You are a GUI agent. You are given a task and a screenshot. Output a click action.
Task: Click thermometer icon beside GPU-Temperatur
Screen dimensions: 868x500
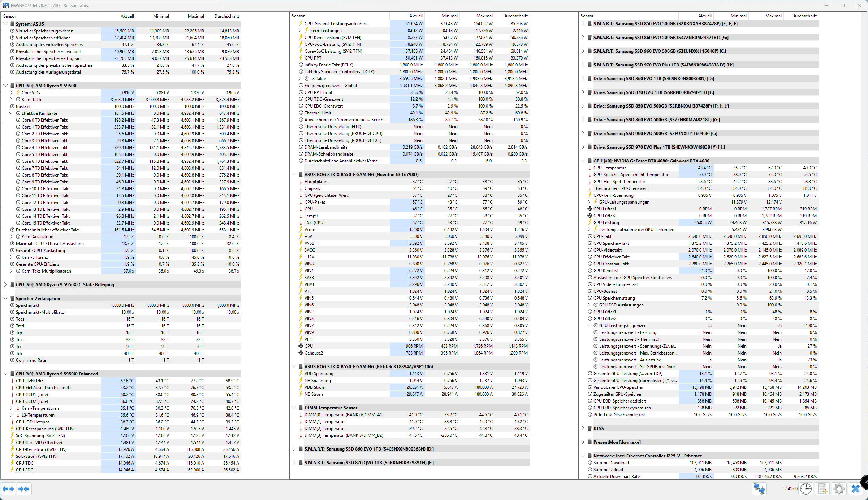coord(590,168)
